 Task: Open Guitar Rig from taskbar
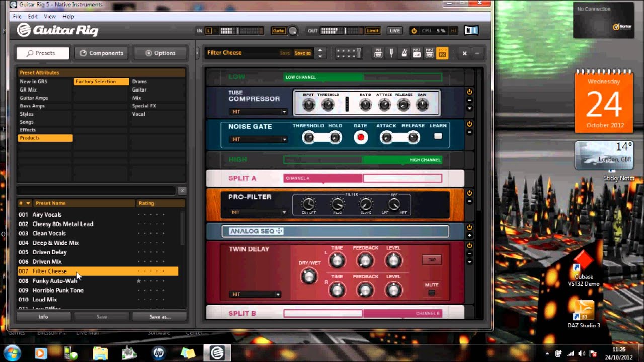point(217,353)
